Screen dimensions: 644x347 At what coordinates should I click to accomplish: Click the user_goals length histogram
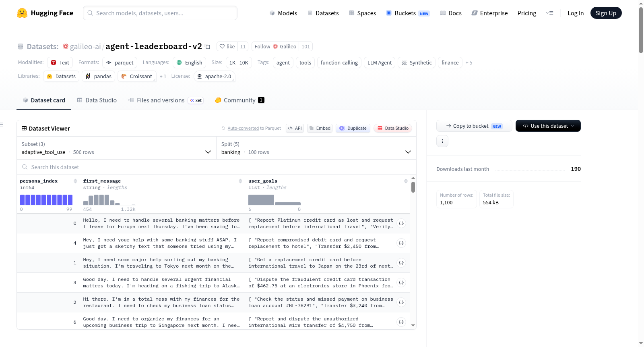click(x=275, y=200)
